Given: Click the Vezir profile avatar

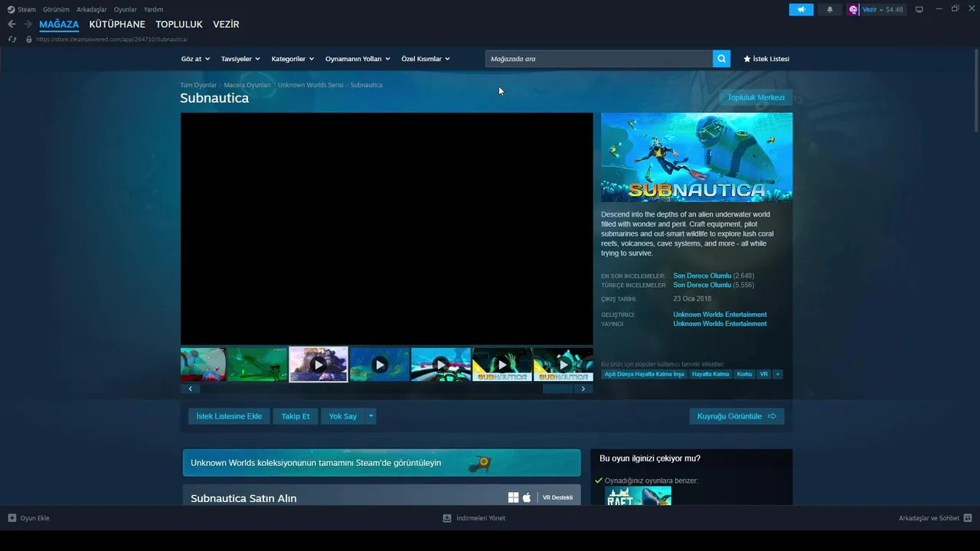Looking at the screenshot, I should click(x=854, y=10).
